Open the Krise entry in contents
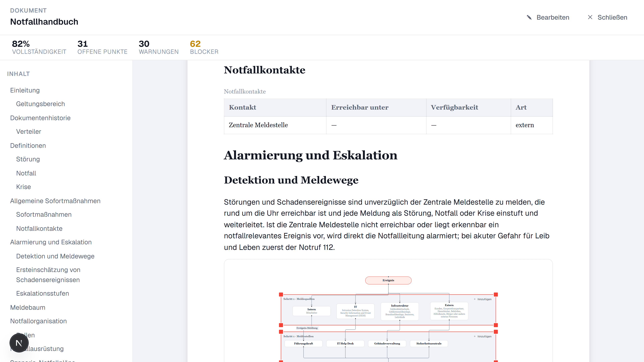The height and width of the screenshot is (362, 644). (x=23, y=187)
